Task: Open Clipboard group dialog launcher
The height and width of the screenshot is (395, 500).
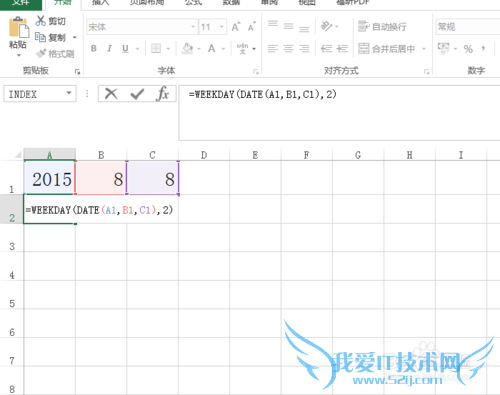Action: coord(77,71)
